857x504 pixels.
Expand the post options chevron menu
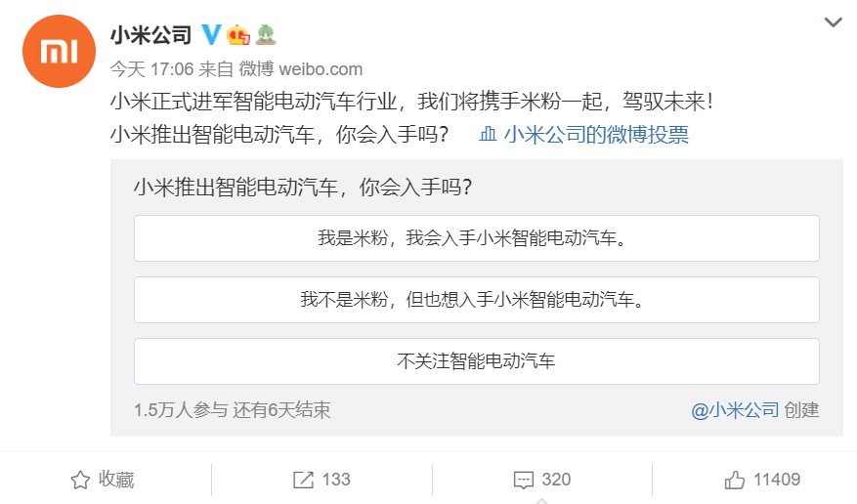pos(833,21)
